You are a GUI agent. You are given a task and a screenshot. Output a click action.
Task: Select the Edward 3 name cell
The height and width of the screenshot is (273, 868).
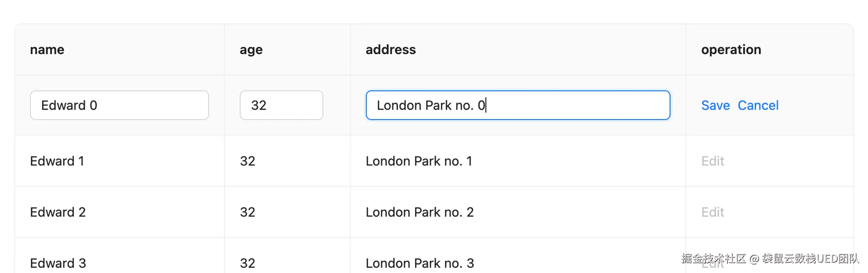click(58, 263)
